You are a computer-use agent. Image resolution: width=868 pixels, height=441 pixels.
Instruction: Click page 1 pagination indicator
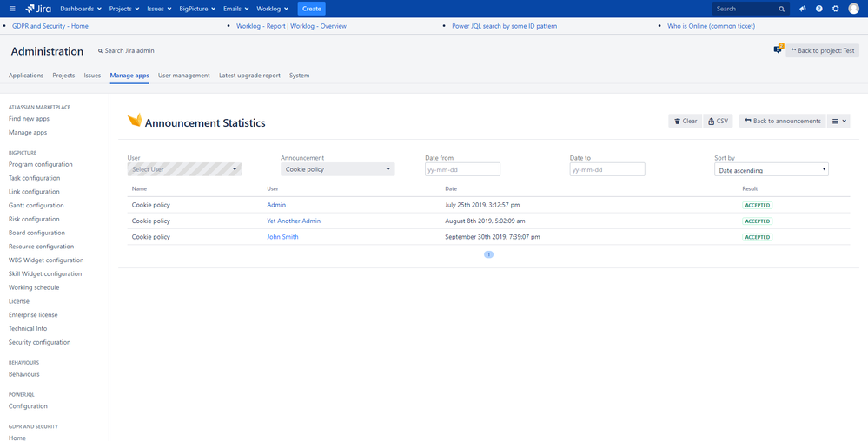489,254
